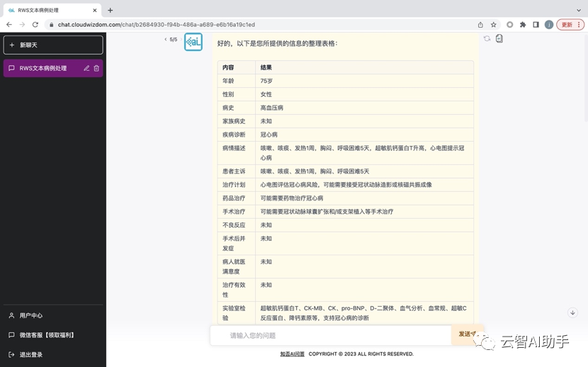Click the red 更新 update button
588x367 pixels.
[570, 25]
